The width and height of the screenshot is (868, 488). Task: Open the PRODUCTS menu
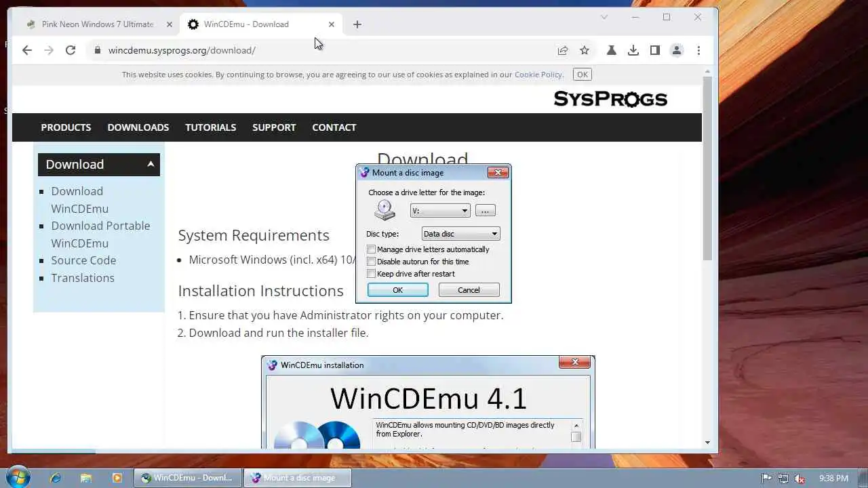pyautogui.click(x=66, y=127)
